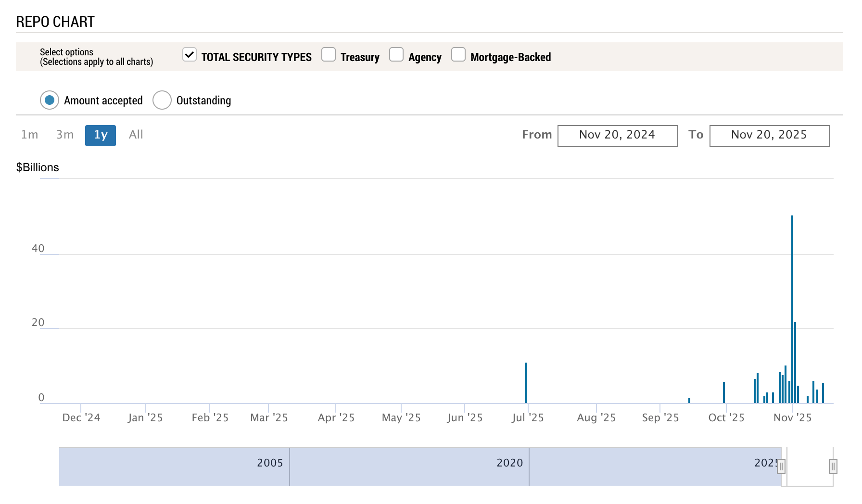Click the Aug '25 axis label

[x=596, y=417]
